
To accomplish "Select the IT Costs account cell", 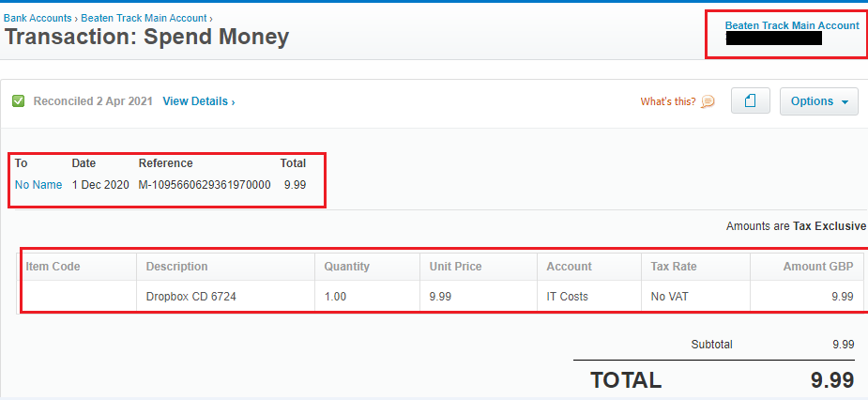I will [568, 296].
